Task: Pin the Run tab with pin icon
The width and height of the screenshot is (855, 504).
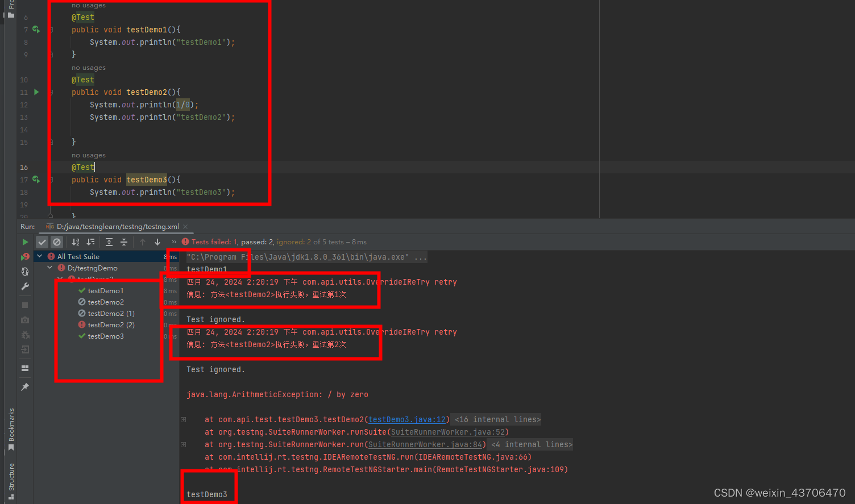Action: (25, 387)
